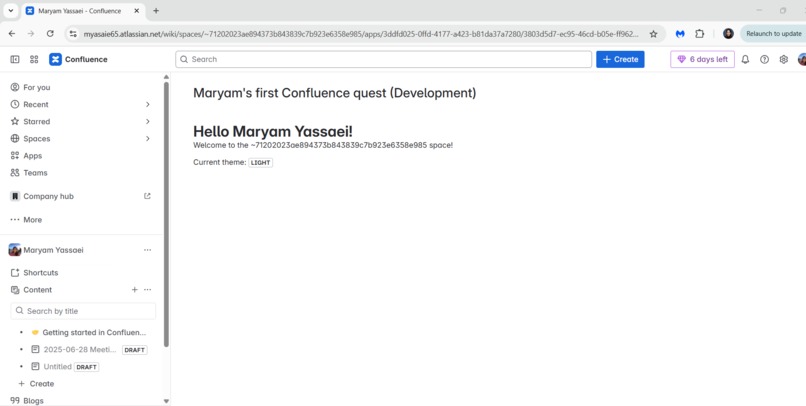Click sidebar scroll down arrow
Image resolution: width=806 pixels, height=406 pixels.
[x=166, y=401]
